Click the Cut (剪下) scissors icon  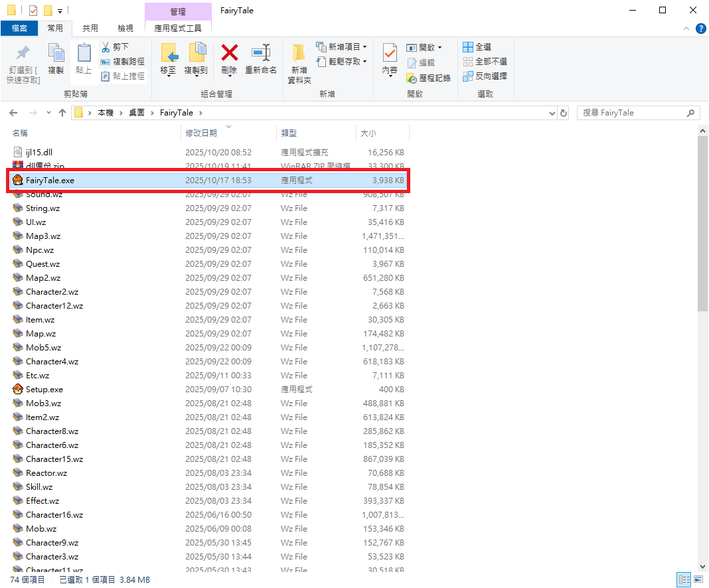(106, 46)
